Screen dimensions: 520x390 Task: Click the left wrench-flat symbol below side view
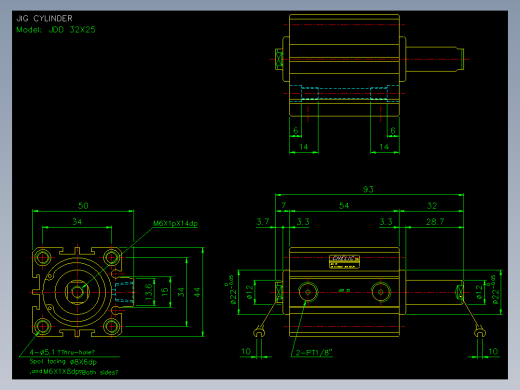(259, 332)
